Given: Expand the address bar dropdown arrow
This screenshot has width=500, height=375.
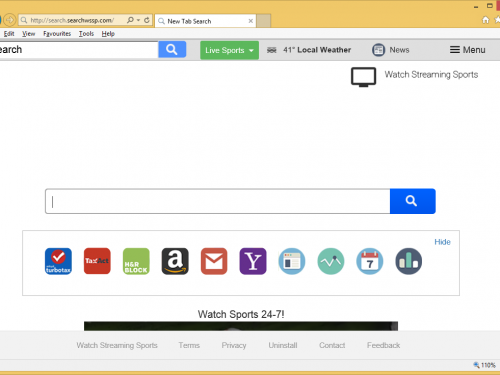Looking at the screenshot, I should (x=138, y=20).
